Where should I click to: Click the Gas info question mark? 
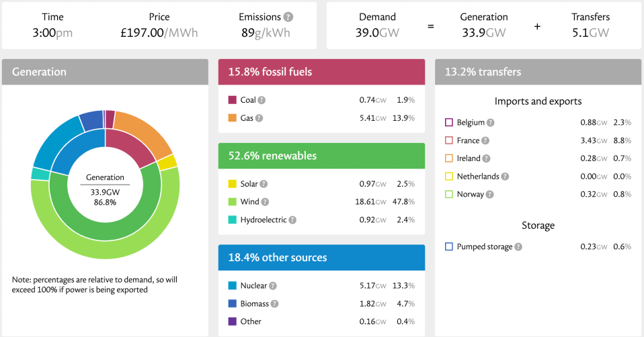(x=259, y=118)
